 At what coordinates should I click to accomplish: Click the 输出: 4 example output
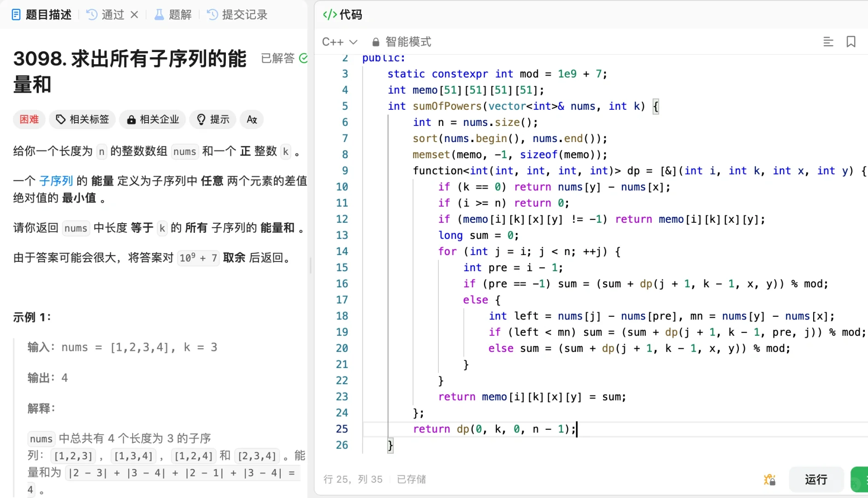[x=47, y=378]
